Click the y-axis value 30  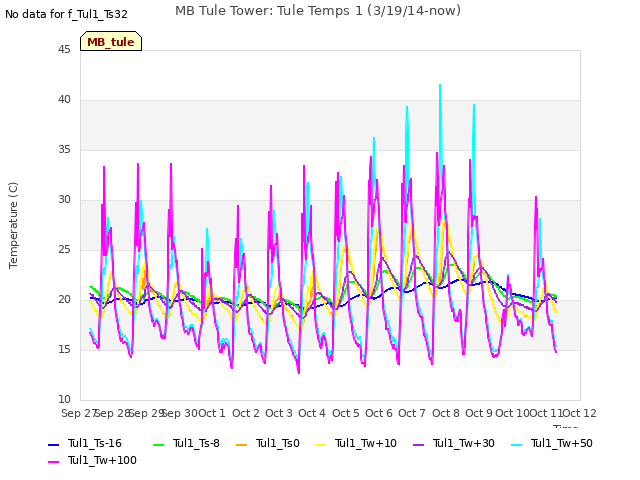click(x=64, y=200)
